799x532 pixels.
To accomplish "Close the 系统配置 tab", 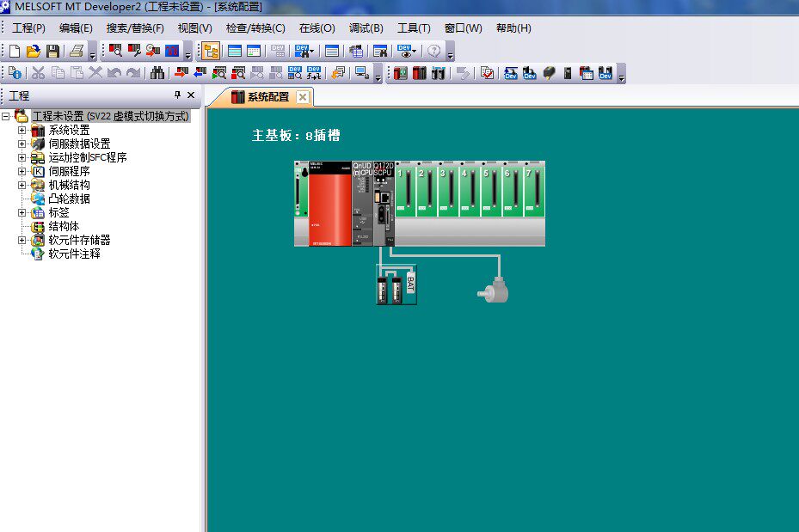I will [x=303, y=97].
